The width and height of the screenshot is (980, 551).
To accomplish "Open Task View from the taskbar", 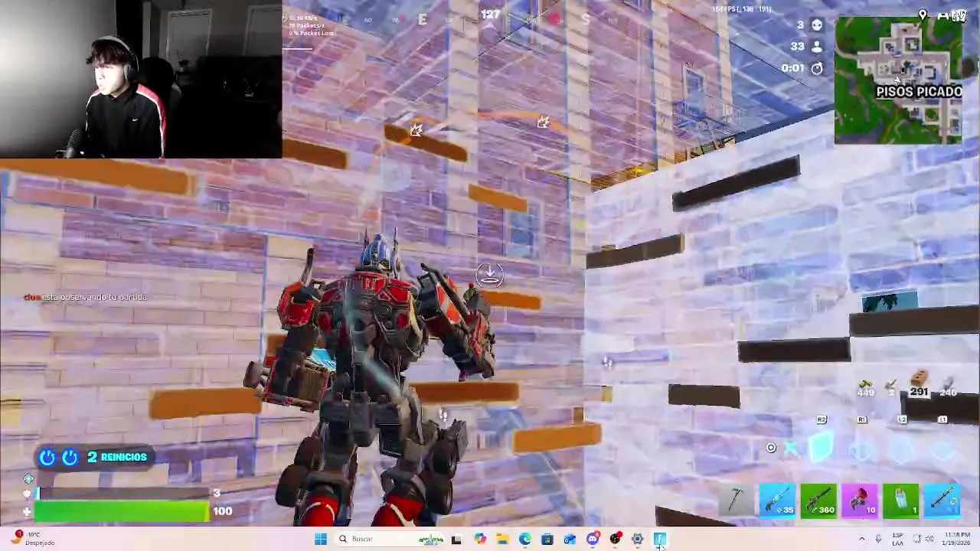I will tap(456, 539).
